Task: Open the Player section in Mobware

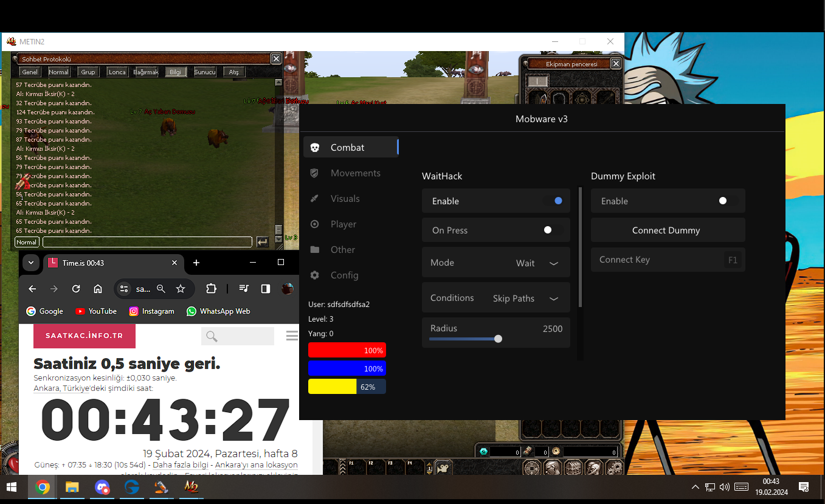Action: click(x=351, y=224)
